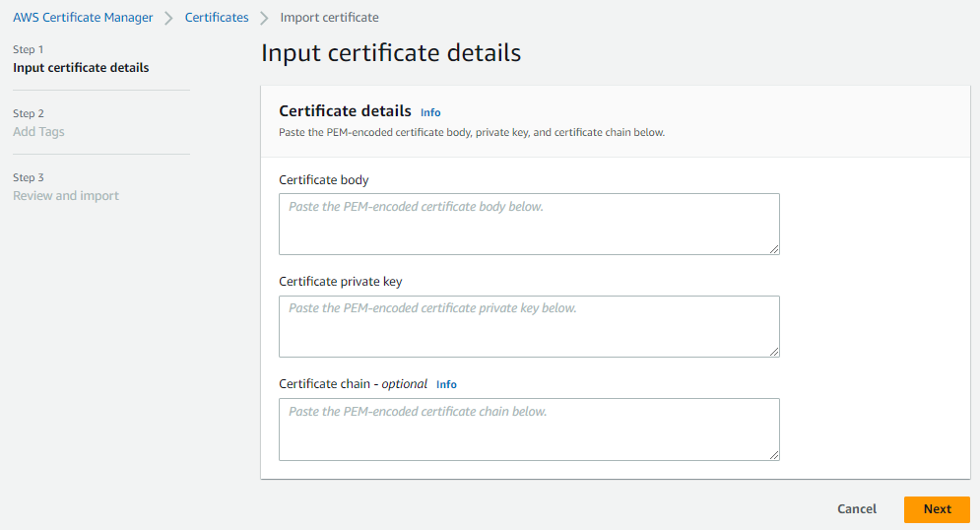Grab the resize handle of Certificate chain field
Viewport: 980px width, 530px height.
[774, 454]
